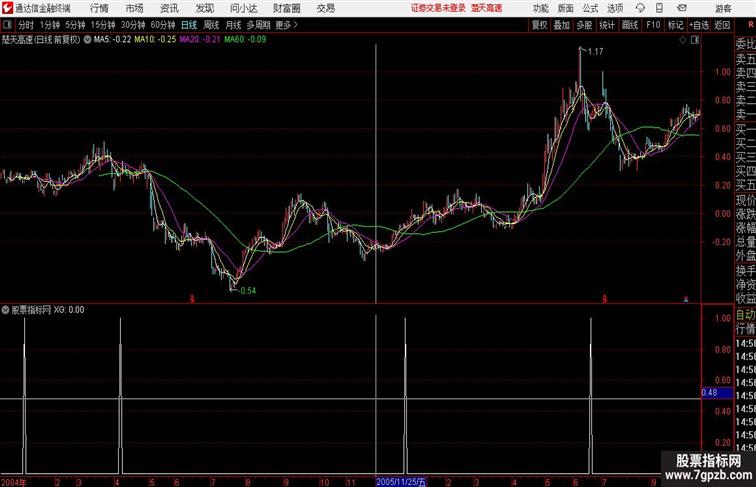Add stock with +自选 button
The width and height of the screenshot is (756, 487).
click(699, 25)
